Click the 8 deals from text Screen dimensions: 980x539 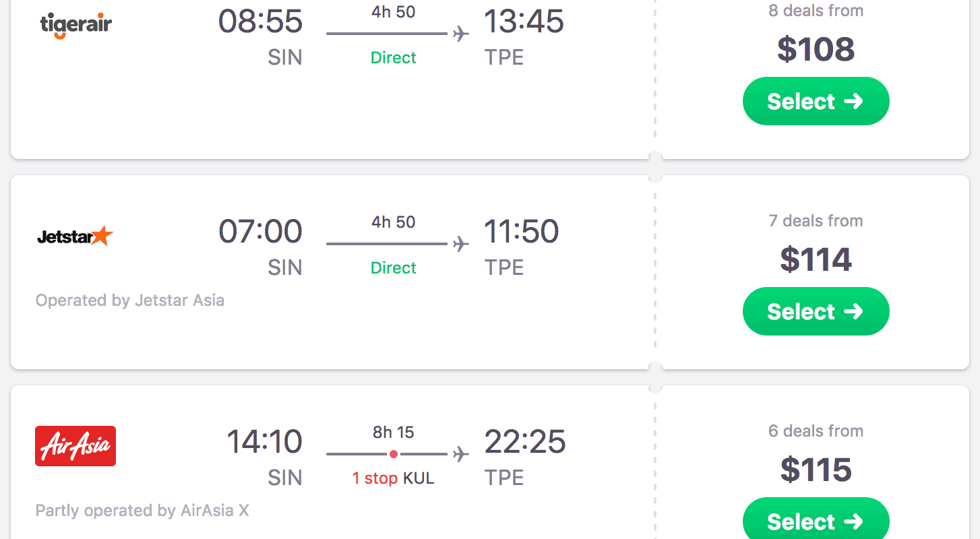pos(816,11)
